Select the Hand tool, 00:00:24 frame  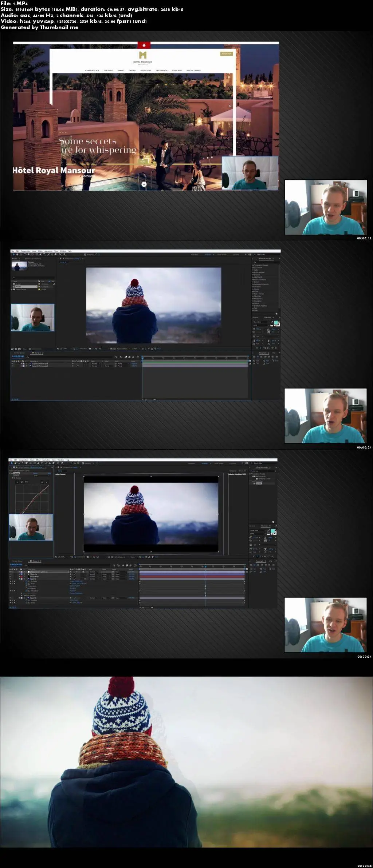click(x=17, y=254)
